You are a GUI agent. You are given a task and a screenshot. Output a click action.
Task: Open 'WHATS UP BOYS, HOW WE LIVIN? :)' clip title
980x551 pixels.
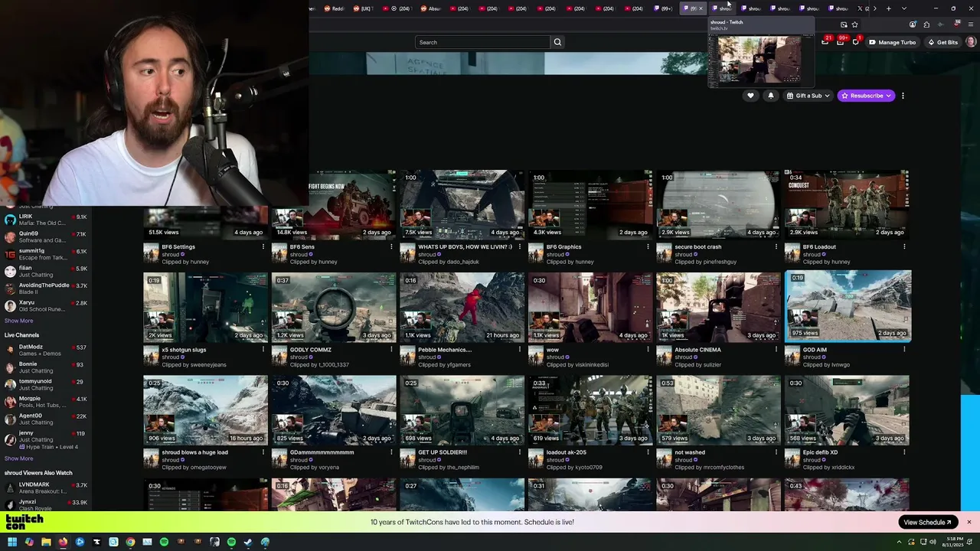click(x=465, y=247)
